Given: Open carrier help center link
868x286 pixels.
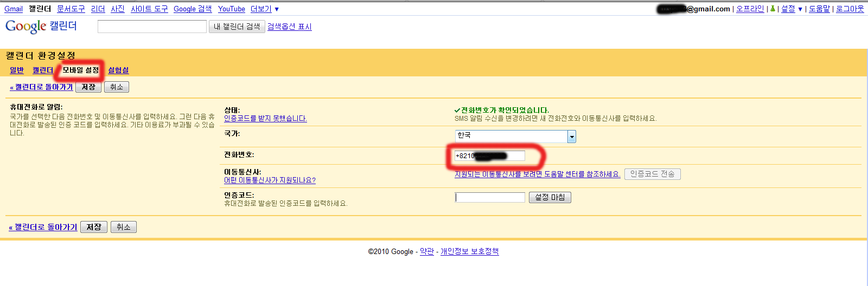Looking at the screenshot, I should click(x=537, y=174).
